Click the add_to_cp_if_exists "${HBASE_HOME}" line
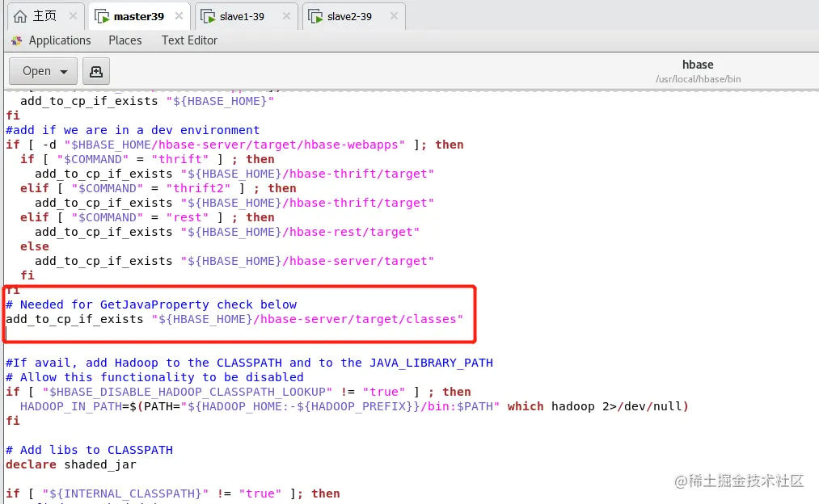 point(147,101)
